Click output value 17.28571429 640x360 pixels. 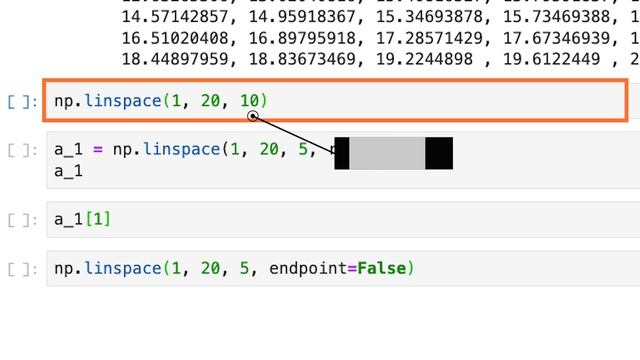click(429, 38)
